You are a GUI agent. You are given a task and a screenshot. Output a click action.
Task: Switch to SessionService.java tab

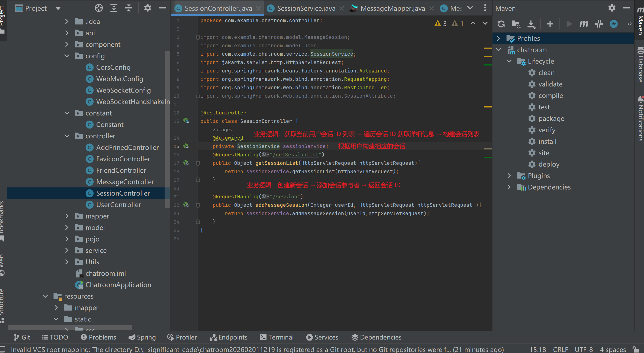[306, 8]
